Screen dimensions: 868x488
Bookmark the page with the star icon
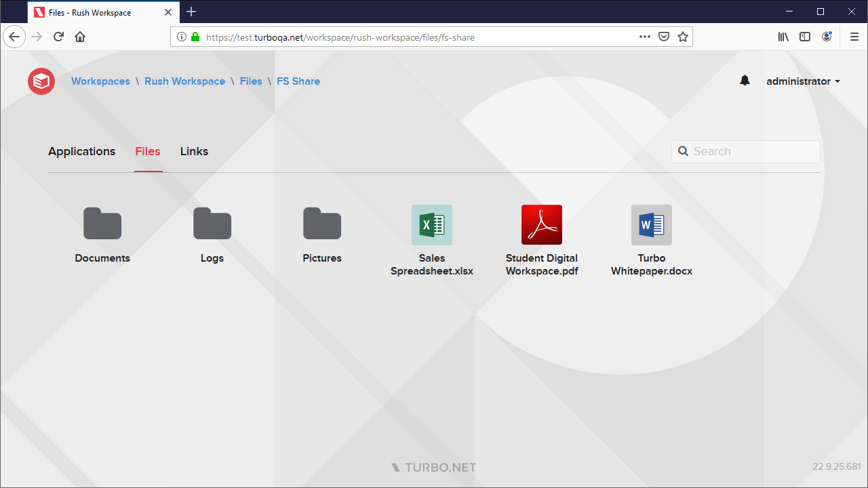pyautogui.click(x=683, y=37)
